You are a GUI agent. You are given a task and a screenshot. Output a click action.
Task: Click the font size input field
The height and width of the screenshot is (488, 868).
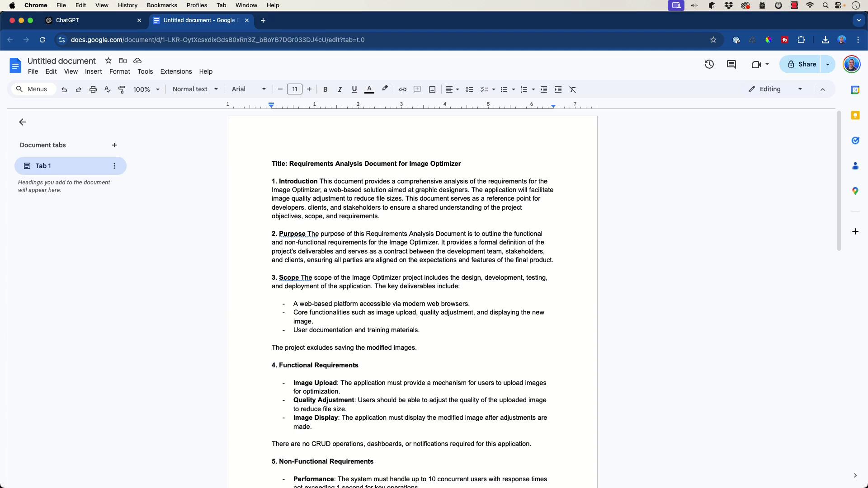295,89
